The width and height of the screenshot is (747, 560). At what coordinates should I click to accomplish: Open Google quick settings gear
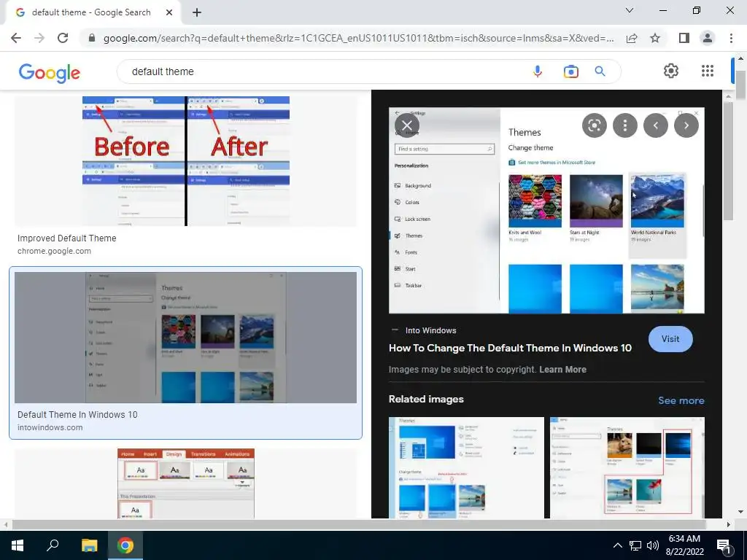pyautogui.click(x=671, y=71)
